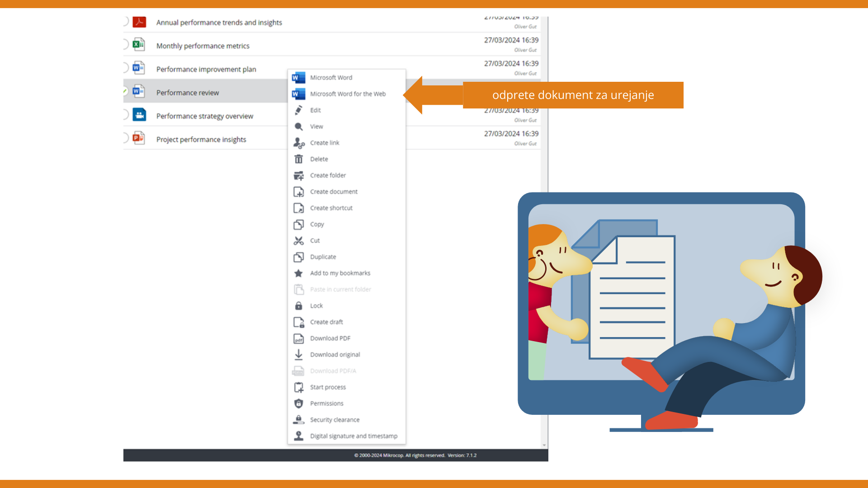Screen dimensions: 868x488
Task: Click the Lock padlock icon
Action: (x=298, y=306)
